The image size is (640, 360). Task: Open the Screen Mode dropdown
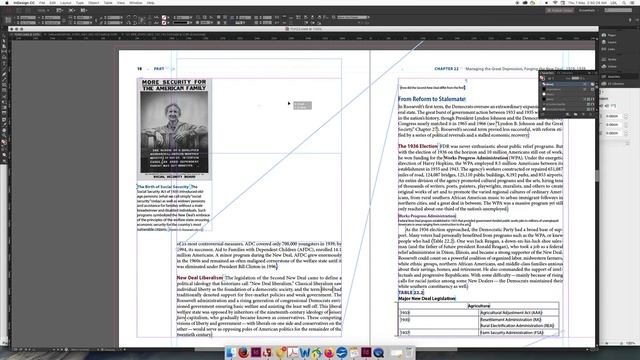[x=72, y=10]
